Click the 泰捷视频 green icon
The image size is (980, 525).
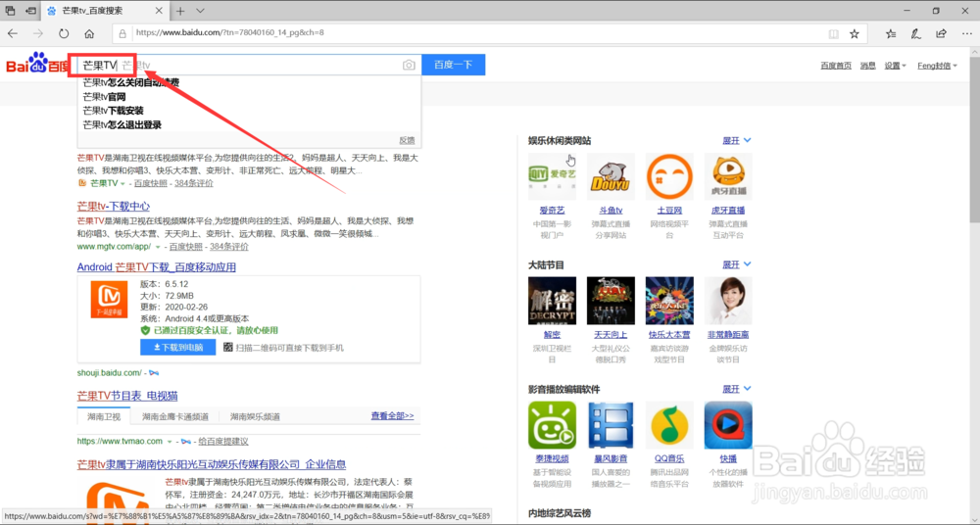pyautogui.click(x=552, y=425)
